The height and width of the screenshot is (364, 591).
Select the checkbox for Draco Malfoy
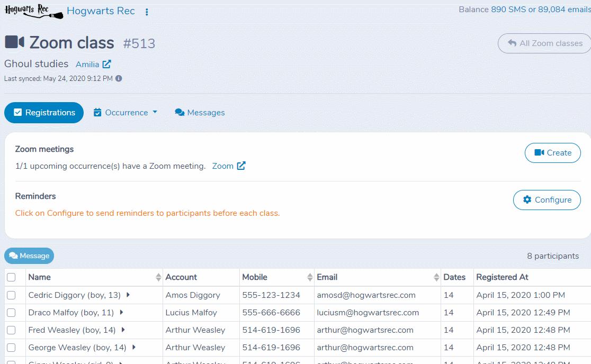point(11,313)
